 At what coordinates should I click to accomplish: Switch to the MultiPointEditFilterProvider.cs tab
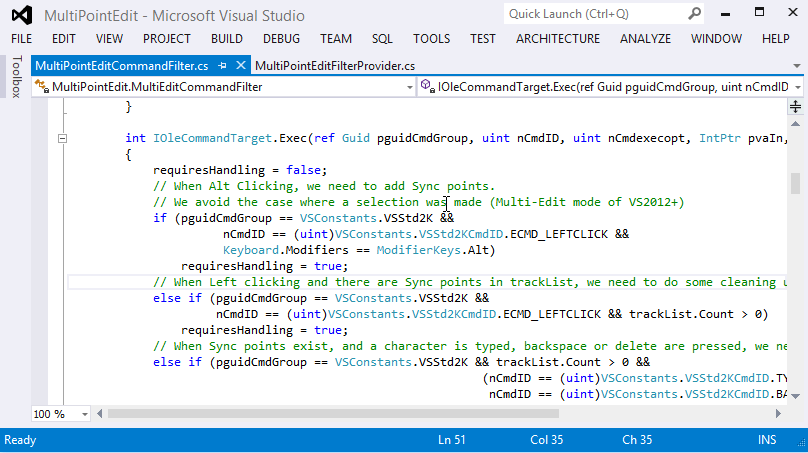coord(334,65)
